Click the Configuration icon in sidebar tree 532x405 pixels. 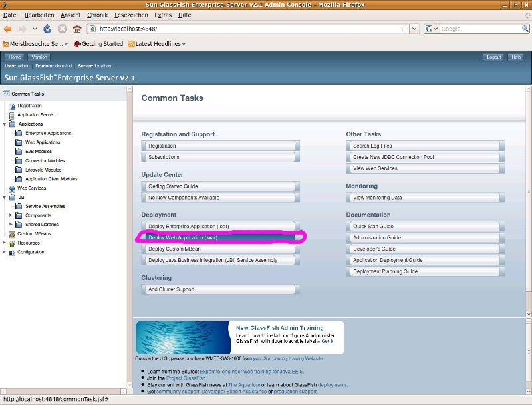point(12,253)
